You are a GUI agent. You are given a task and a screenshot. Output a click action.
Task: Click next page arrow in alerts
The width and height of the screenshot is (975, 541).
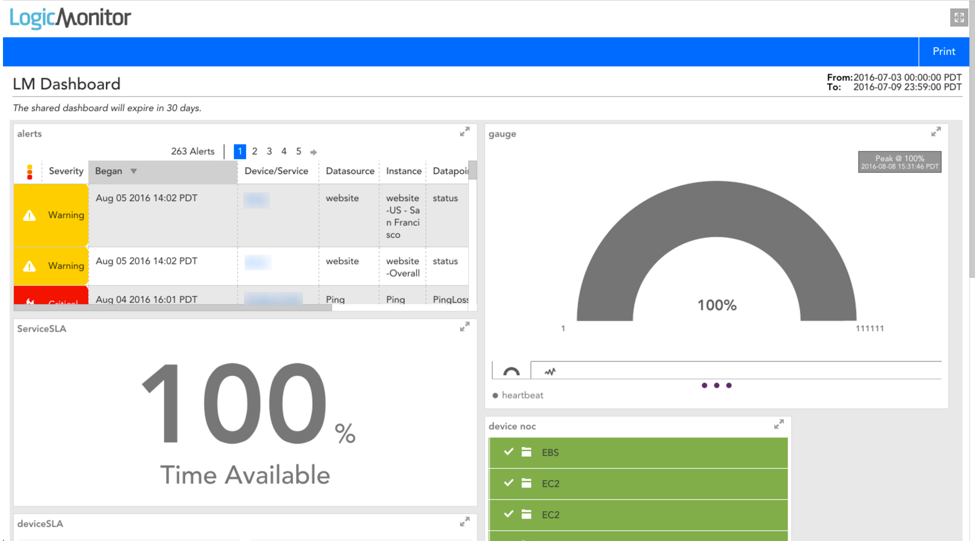pyautogui.click(x=313, y=152)
